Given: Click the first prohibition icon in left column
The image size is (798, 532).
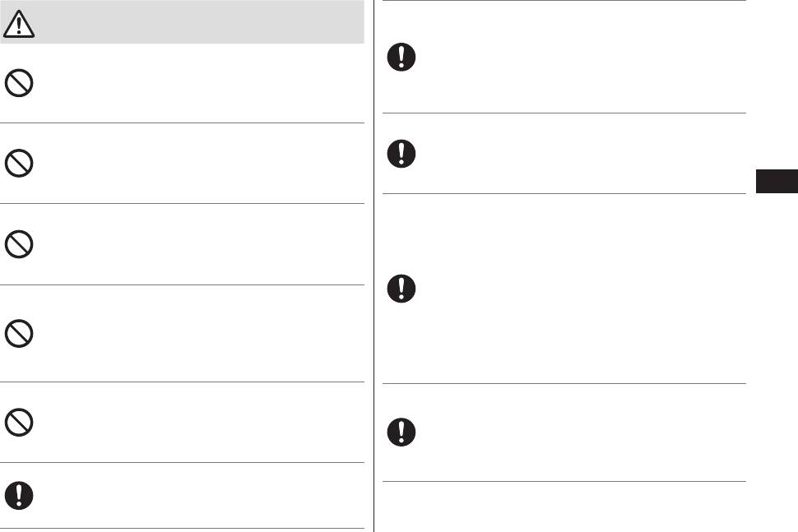Looking at the screenshot, I should tap(20, 83).
